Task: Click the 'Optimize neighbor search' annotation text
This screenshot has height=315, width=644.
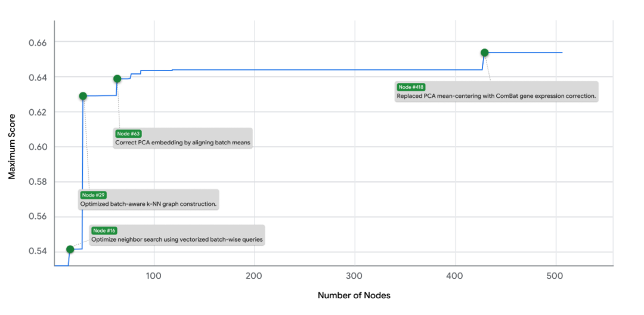Action: [x=177, y=240]
